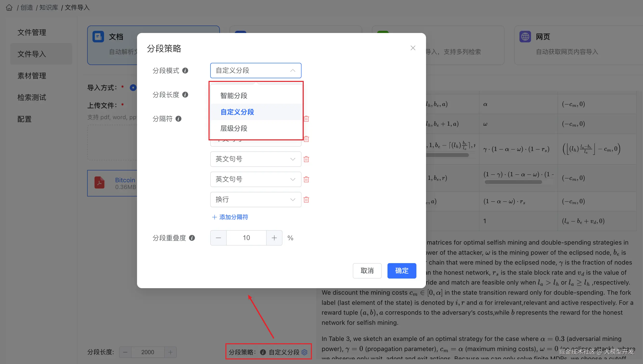The image size is (643, 364).
Task: Delete the 换行 separator via its trash icon
Action: tap(306, 200)
